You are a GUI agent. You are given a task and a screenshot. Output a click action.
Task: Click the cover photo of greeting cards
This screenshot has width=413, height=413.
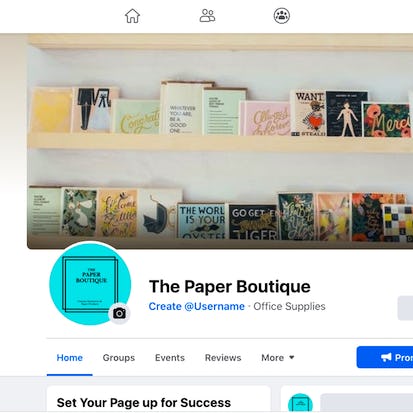tap(220, 141)
